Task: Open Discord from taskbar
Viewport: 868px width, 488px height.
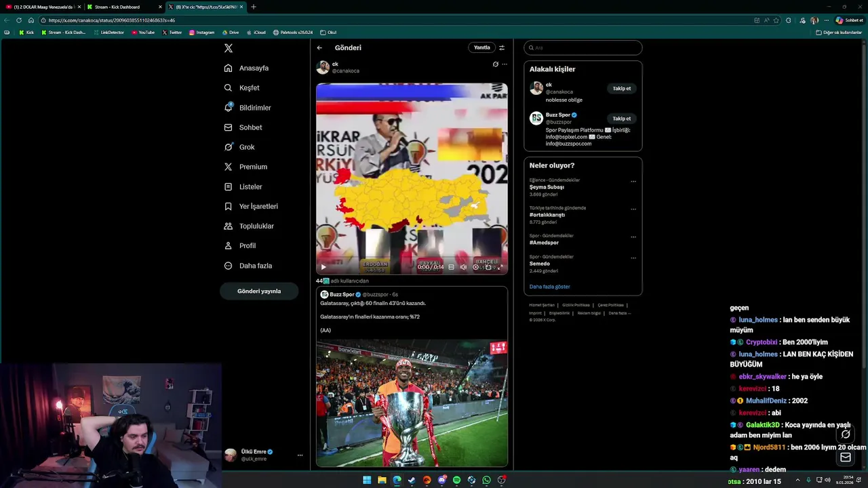Action: pos(441,480)
